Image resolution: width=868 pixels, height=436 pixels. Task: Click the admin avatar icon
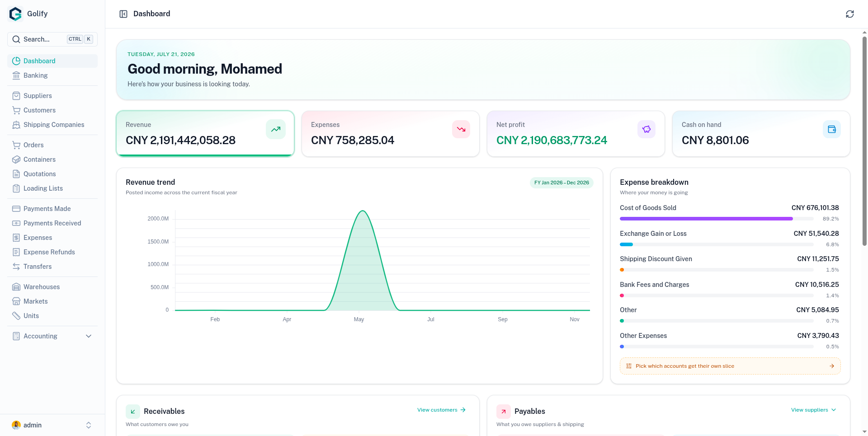pyautogui.click(x=16, y=425)
